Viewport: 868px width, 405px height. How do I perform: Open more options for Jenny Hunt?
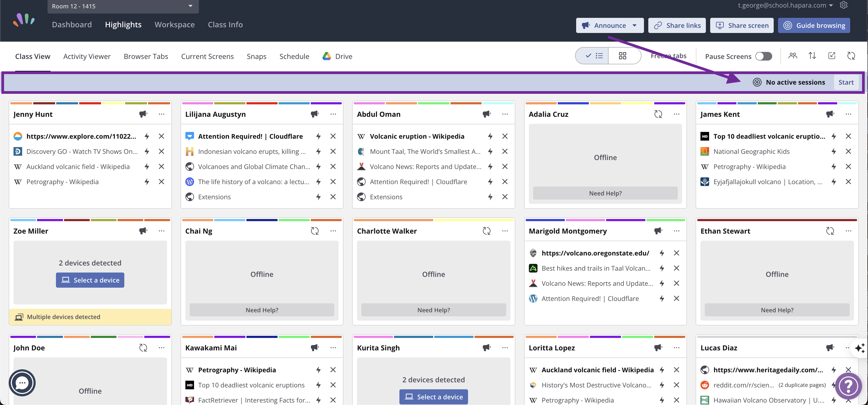click(161, 114)
